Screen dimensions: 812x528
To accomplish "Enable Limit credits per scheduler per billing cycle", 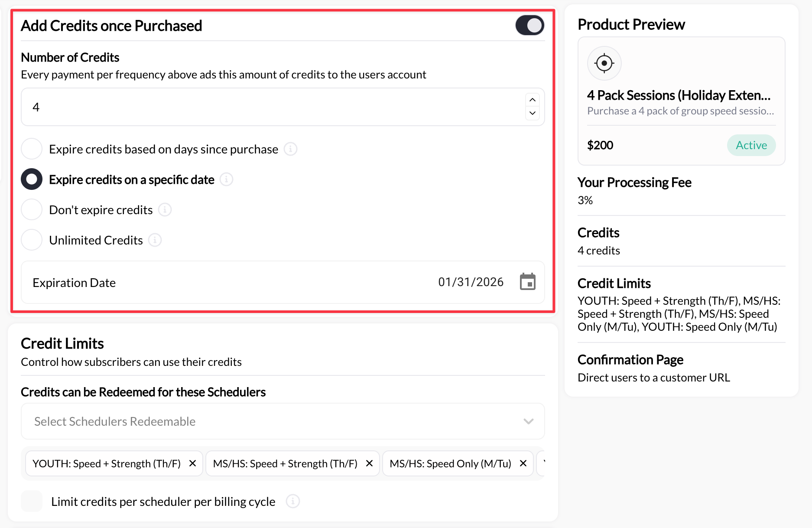I will pyautogui.click(x=31, y=501).
